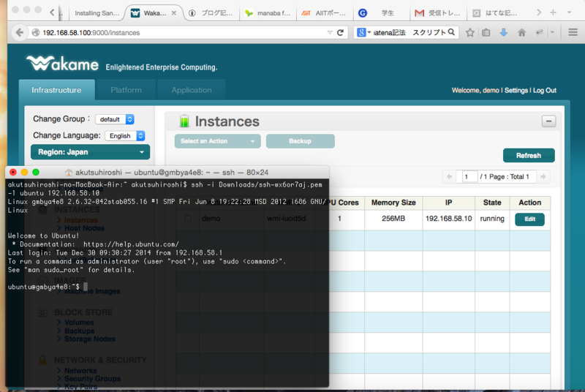Screen dimensions: 585x392
Task: Open a new browser tab
Action: (553, 12)
